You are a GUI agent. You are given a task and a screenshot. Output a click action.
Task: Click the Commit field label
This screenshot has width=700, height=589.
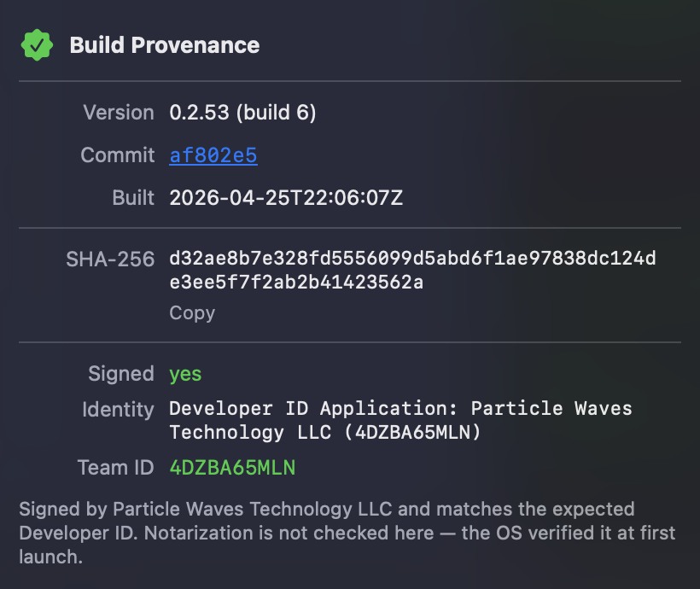coord(118,155)
